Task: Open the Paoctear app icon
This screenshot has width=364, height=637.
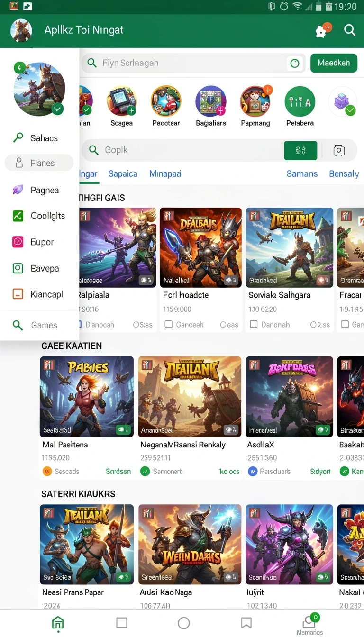Action: tap(166, 101)
